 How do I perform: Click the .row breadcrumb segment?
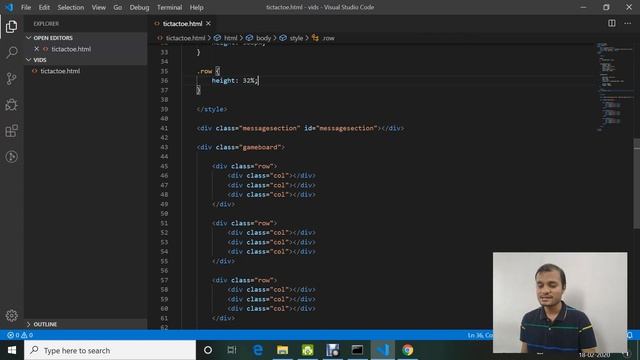(328, 38)
